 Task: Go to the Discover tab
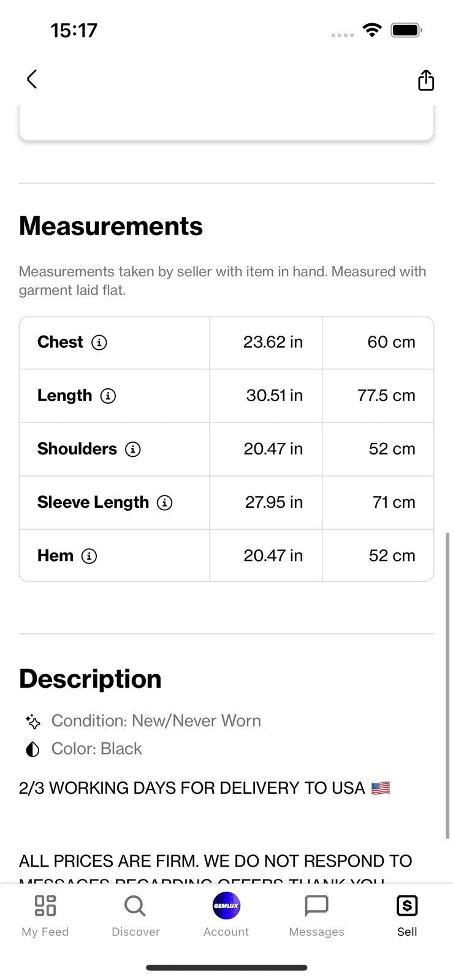(135, 916)
